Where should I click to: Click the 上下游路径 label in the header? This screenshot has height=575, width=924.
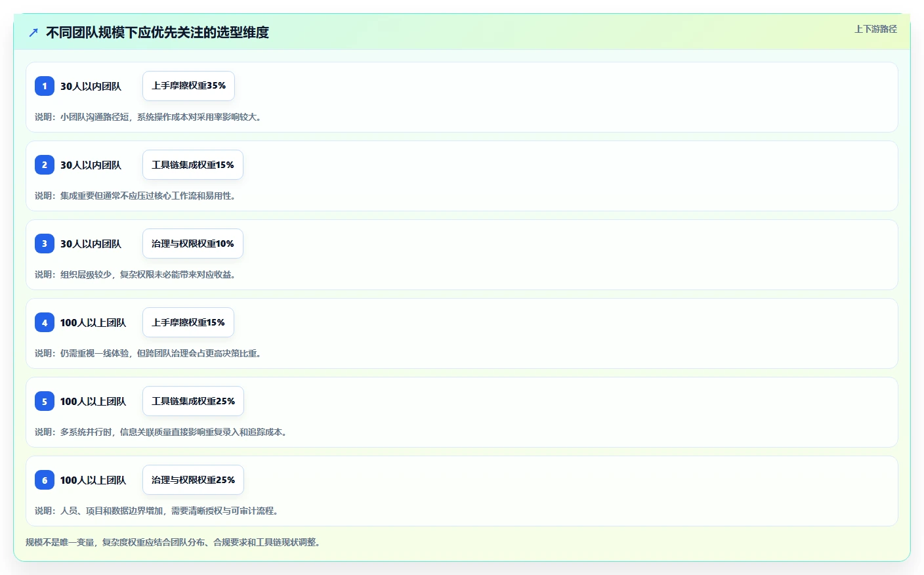(x=875, y=29)
